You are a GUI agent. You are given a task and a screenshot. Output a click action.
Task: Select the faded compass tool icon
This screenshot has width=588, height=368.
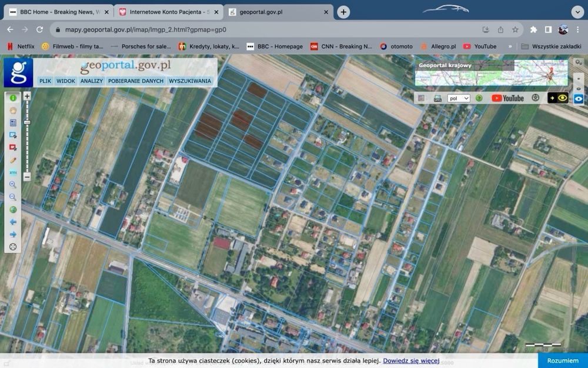pos(13,111)
